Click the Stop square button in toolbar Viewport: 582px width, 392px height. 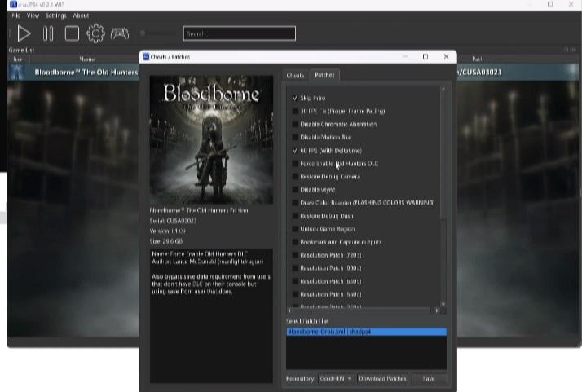pos(72,33)
